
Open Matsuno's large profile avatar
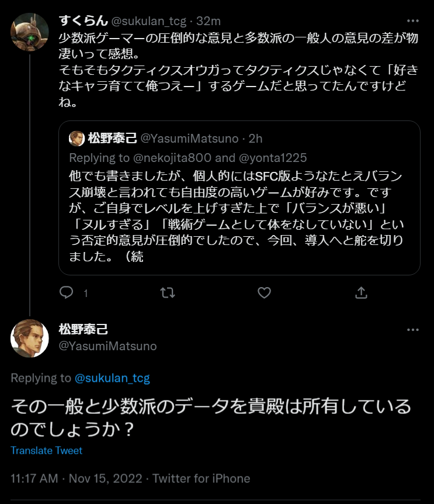coord(30,338)
